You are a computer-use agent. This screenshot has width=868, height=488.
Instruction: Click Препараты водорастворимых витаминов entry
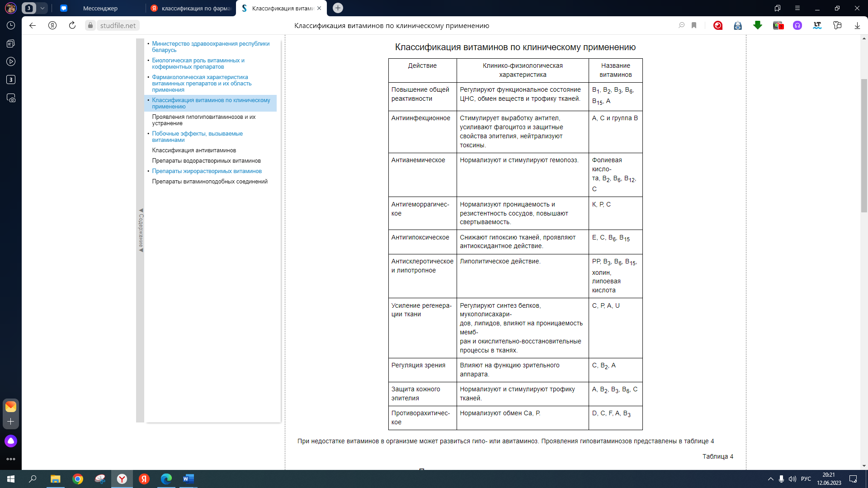point(206,161)
